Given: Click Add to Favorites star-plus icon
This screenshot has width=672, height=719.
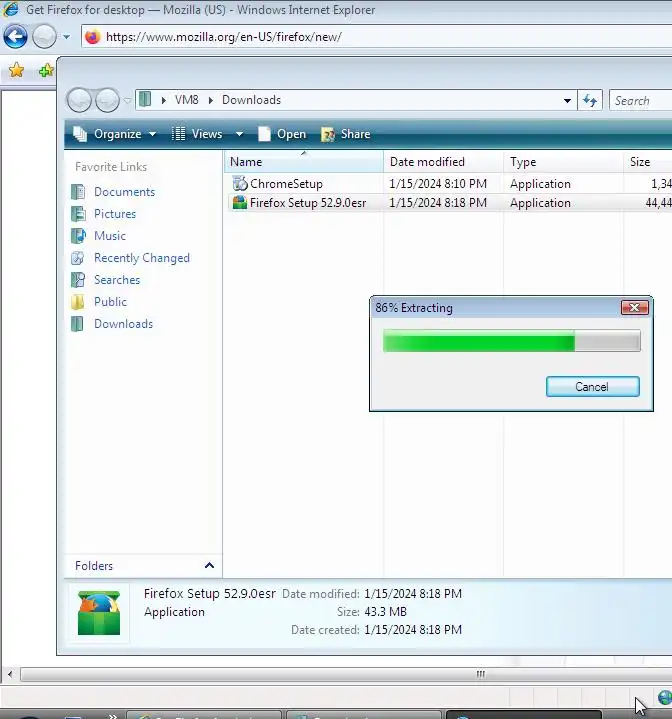Looking at the screenshot, I should (46, 71).
